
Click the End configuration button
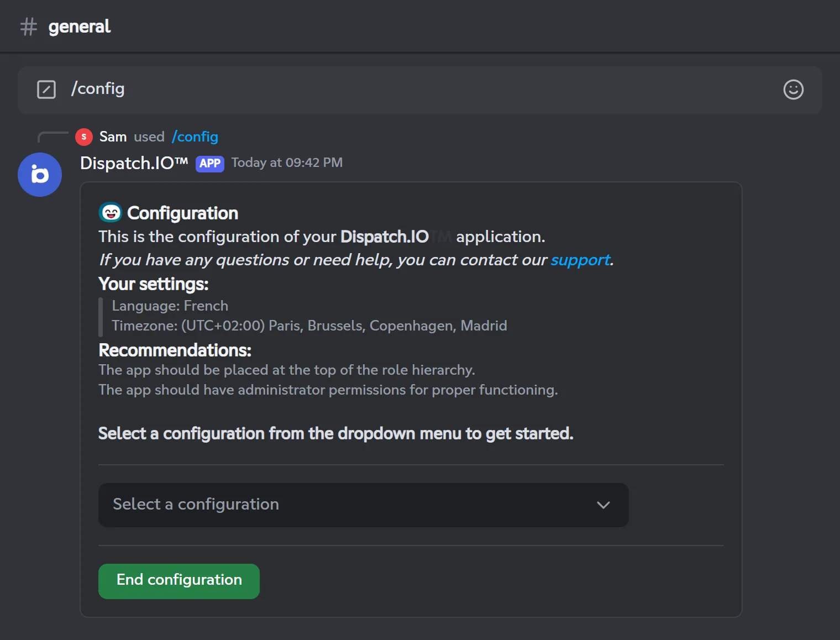click(x=179, y=581)
